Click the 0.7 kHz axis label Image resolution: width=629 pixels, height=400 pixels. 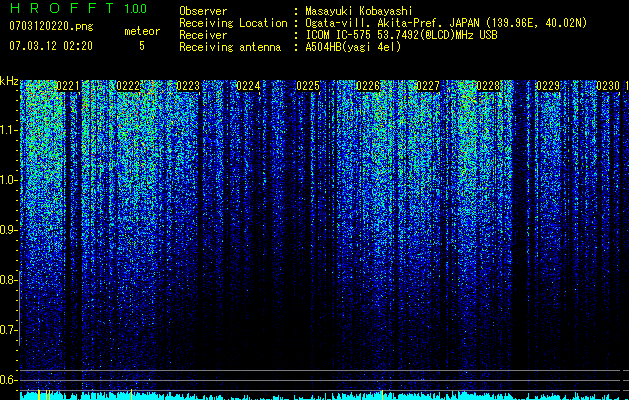pos(9,330)
